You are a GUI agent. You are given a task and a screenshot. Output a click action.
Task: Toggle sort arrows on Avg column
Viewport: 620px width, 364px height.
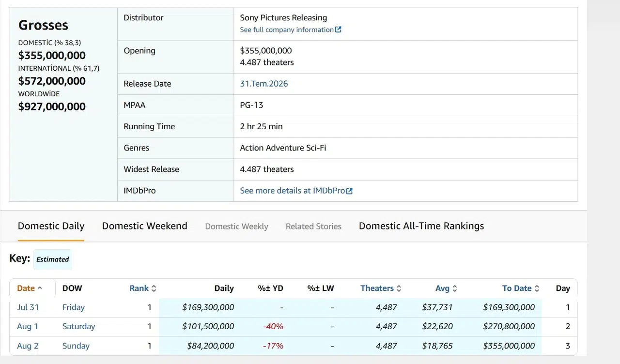pyautogui.click(x=455, y=288)
